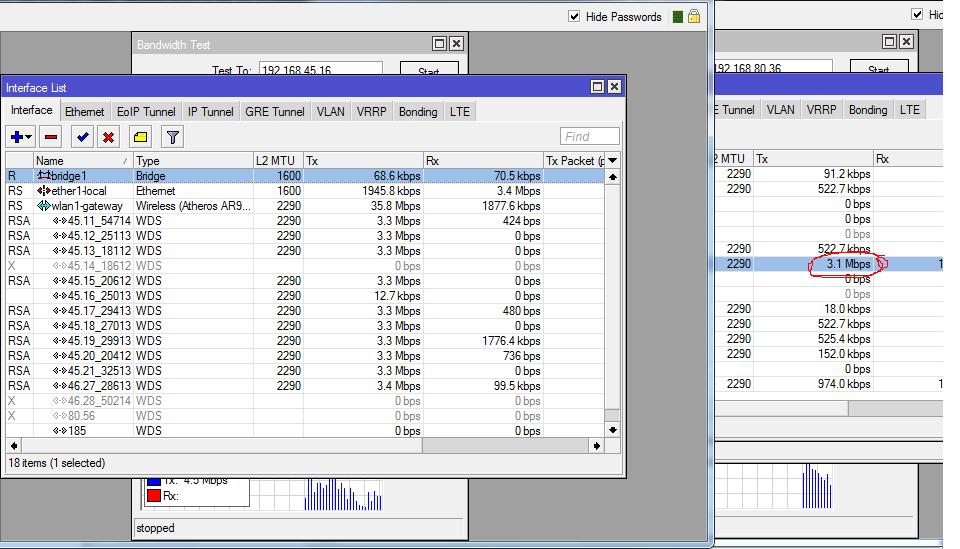Click the blue plus Add interface button
Screen dimensions: 960x549
pyautogui.click(x=16, y=137)
